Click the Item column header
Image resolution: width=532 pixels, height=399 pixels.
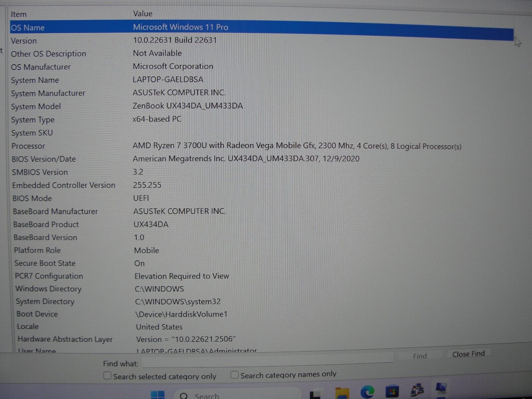pyautogui.click(x=19, y=14)
